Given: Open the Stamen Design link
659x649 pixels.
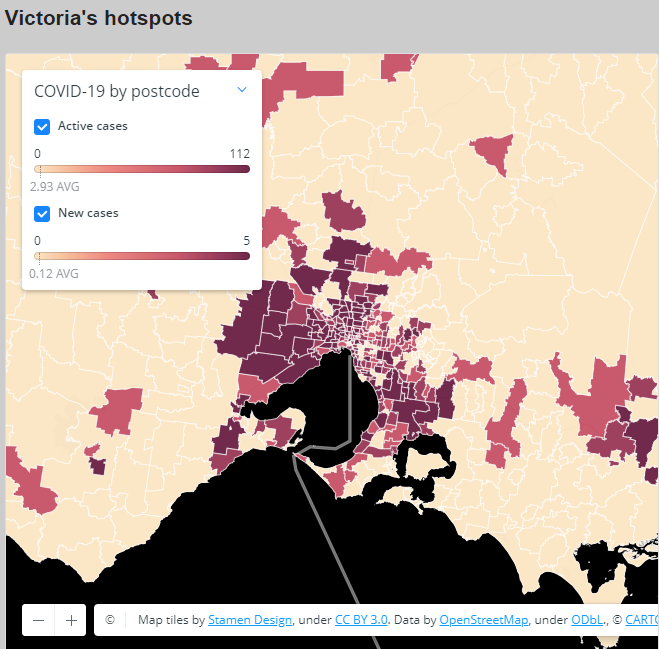Looking at the screenshot, I should point(250,620).
